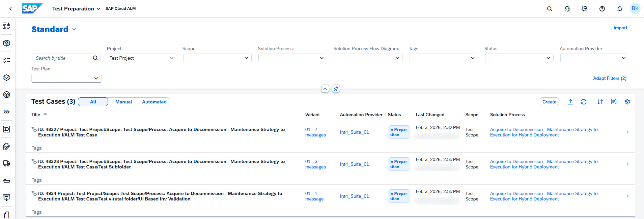This screenshot has height=219, width=644.
Task: Click the Status column header
Action: click(x=394, y=115)
